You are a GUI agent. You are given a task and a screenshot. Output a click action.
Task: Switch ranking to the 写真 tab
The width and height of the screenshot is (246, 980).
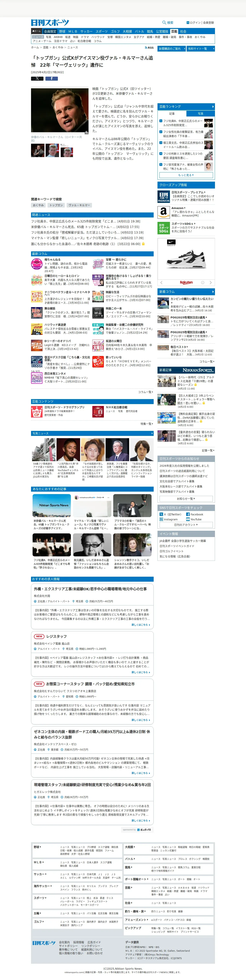[200, 113]
